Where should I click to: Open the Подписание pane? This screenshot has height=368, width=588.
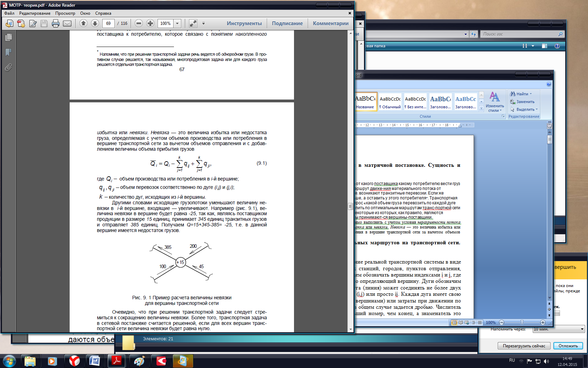coord(287,23)
